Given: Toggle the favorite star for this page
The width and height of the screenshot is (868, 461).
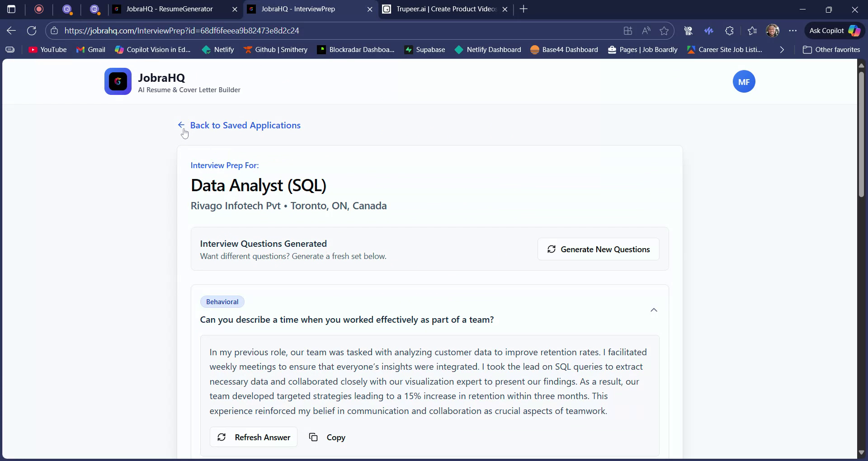Looking at the screenshot, I should point(664,30).
